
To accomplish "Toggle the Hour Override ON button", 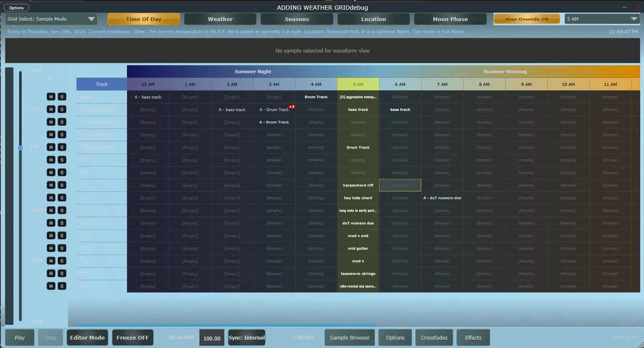I will 527,19.
